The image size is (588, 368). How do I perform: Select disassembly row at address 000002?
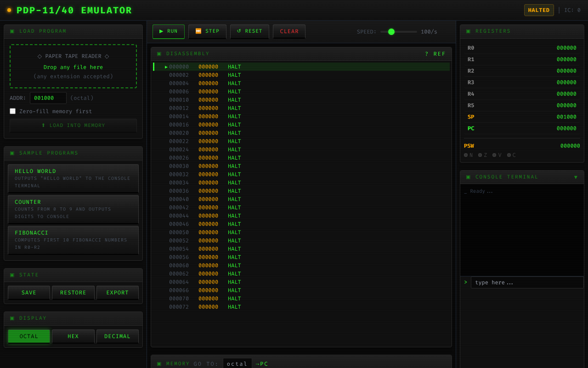(301, 75)
